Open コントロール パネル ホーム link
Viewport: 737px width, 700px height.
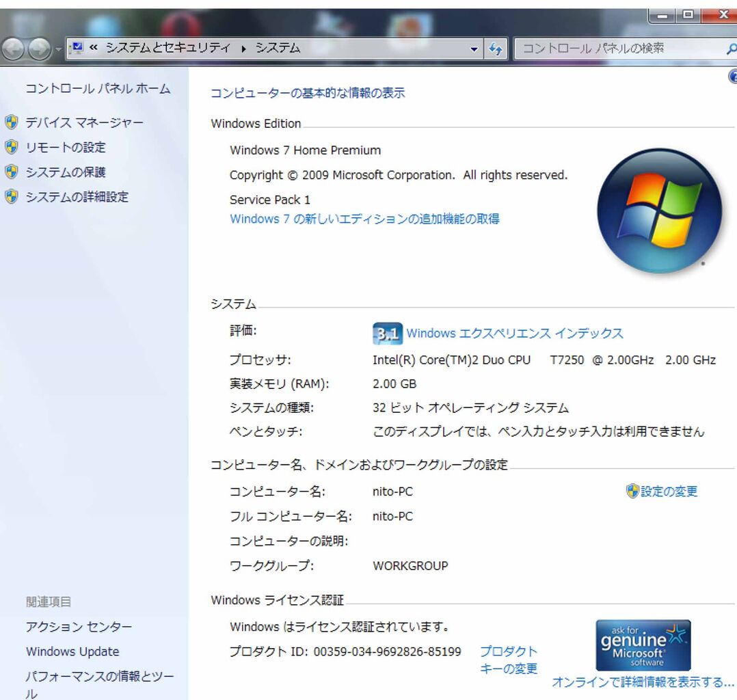(98, 88)
